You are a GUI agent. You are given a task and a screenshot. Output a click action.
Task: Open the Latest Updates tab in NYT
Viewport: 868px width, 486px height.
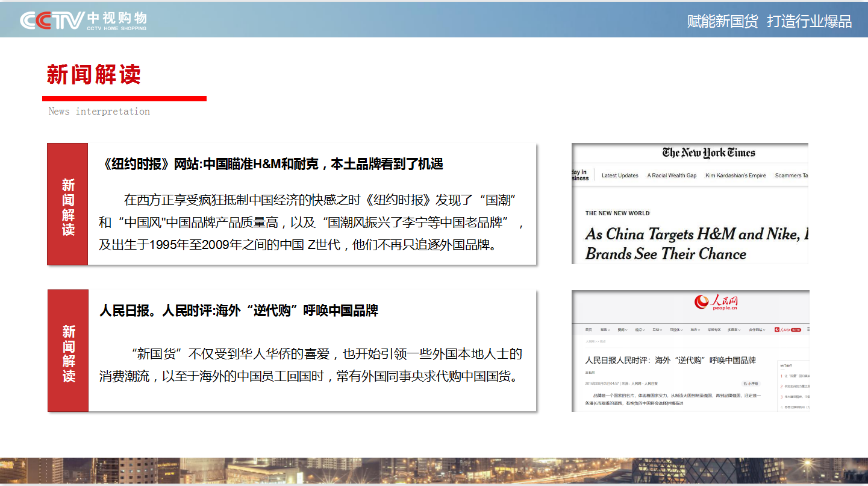[x=620, y=175]
